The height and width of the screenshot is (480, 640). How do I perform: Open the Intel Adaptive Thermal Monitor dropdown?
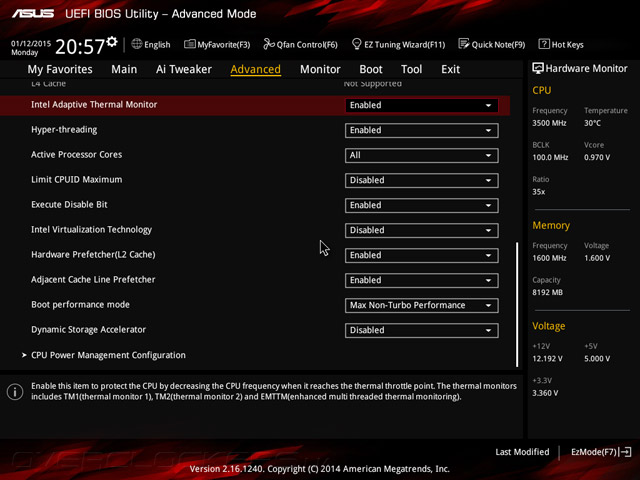click(x=421, y=105)
